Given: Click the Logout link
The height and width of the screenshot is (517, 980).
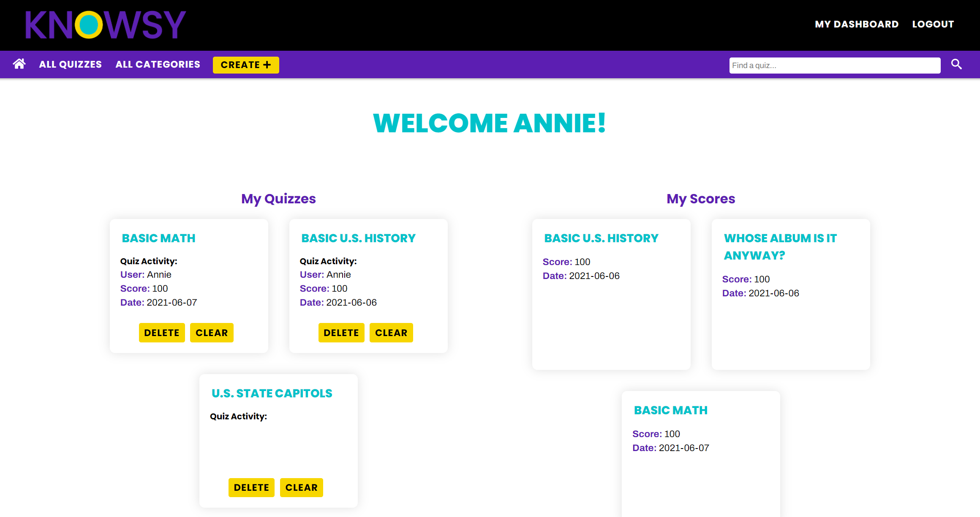Looking at the screenshot, I should click(x=933, y=24).
